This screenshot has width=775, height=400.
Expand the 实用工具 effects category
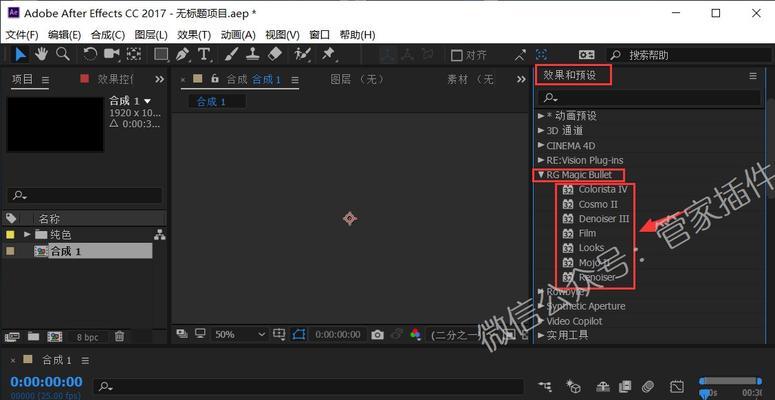541,335
